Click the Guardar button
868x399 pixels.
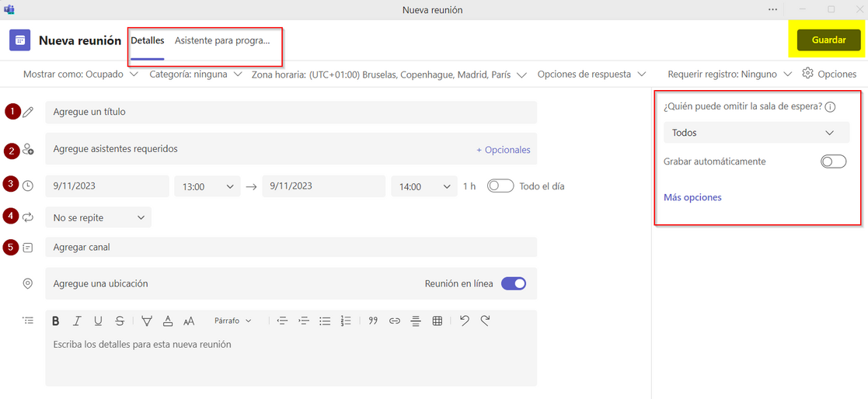pyautogui.click(x=828, y=40)
